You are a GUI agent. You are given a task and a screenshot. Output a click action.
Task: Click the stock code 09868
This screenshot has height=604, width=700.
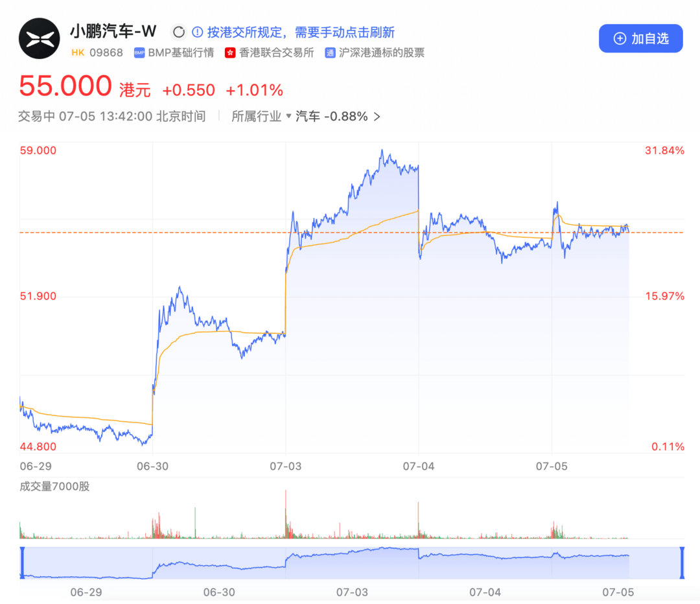(106, 52)
